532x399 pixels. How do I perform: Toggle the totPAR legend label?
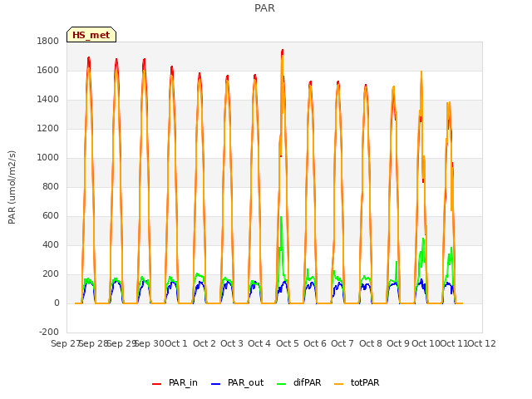pos(365,382)
